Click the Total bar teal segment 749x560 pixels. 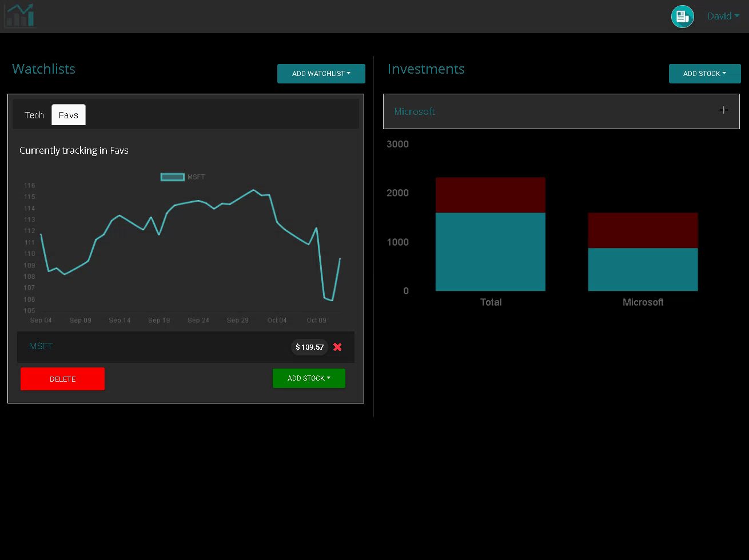(491, 252)
